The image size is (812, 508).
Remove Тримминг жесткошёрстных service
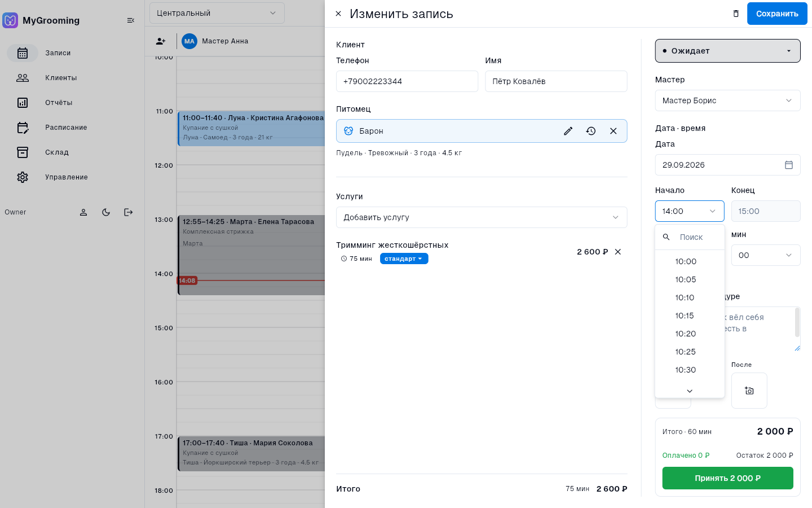coord(618,252)
